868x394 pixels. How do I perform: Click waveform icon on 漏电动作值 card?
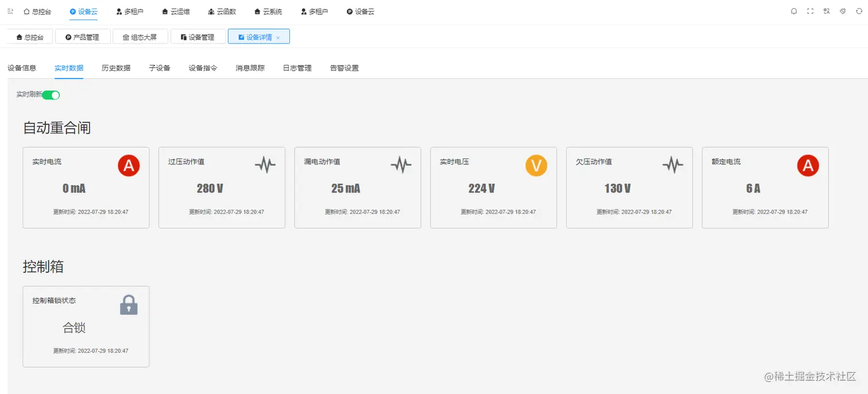coord(401,165)
